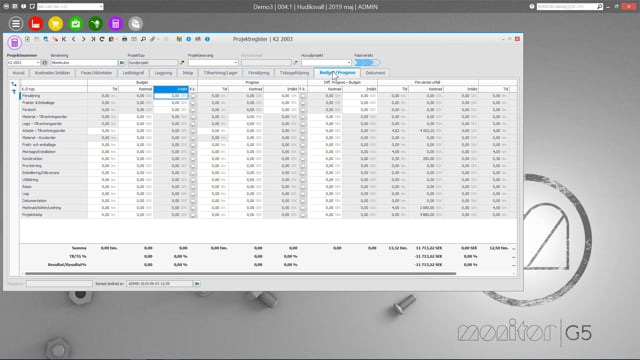Click the magnifier search toolbar icon
This screenshot has height=360, width=640.
143,39
